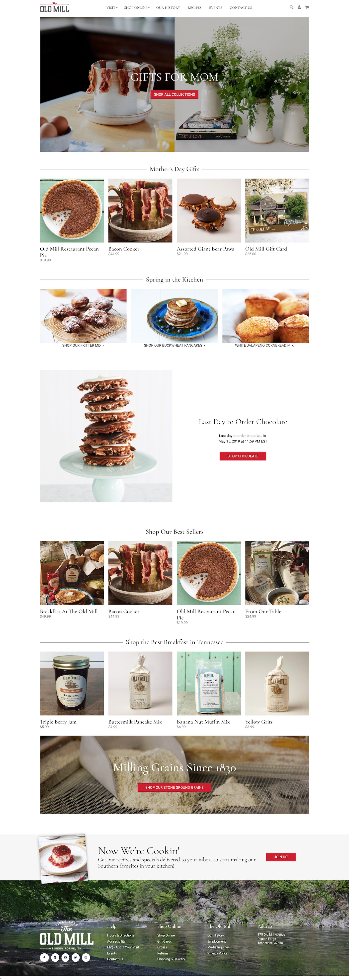Screen dimensions: 349x980
Task: Click the Shop Chocolate button
Action: click(x=243, y=456)
